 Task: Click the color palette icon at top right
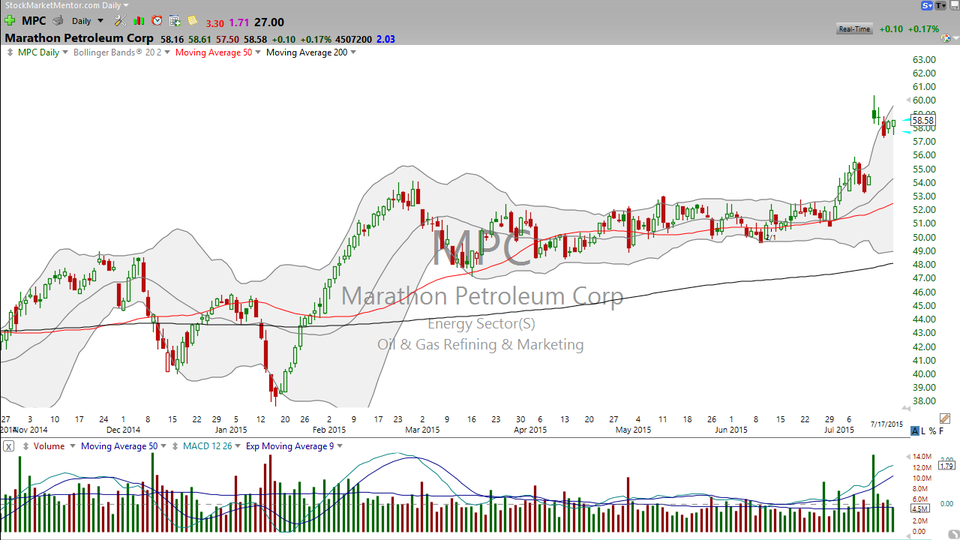[x=945, y=39]
